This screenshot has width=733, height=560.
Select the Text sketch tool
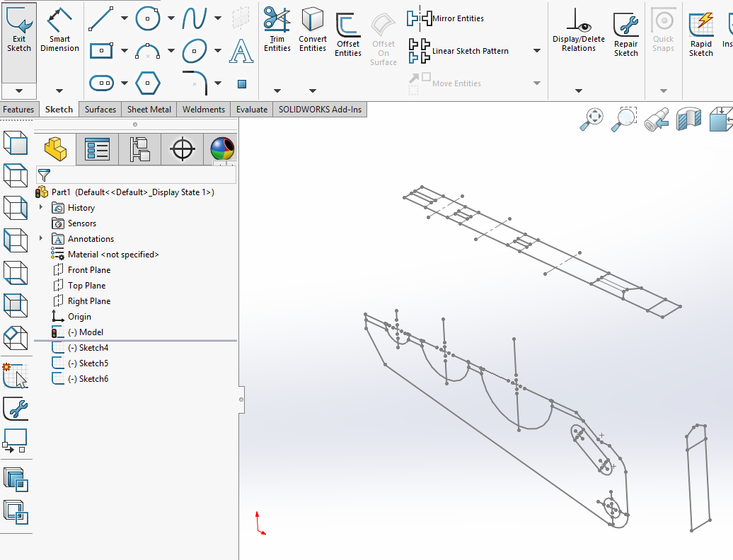241,50
